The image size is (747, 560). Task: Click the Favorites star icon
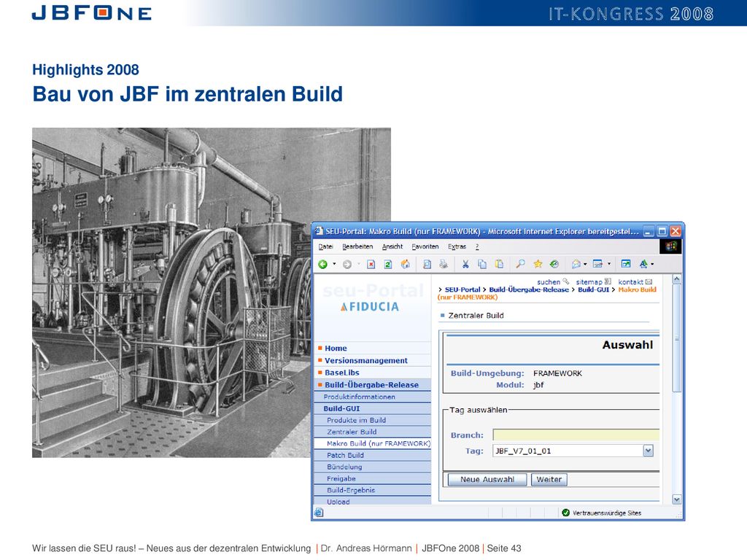pos(538,263)
